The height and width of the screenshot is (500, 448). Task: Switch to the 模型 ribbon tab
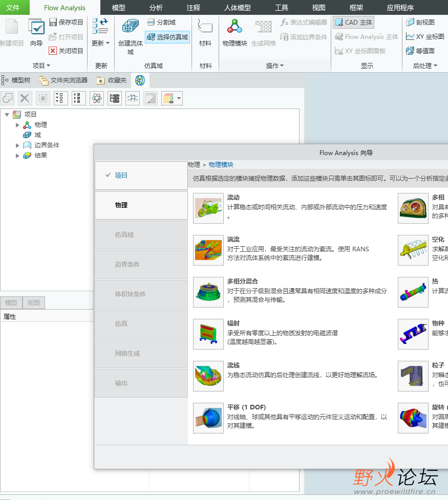pyautogui.click(x=119, y=7)
